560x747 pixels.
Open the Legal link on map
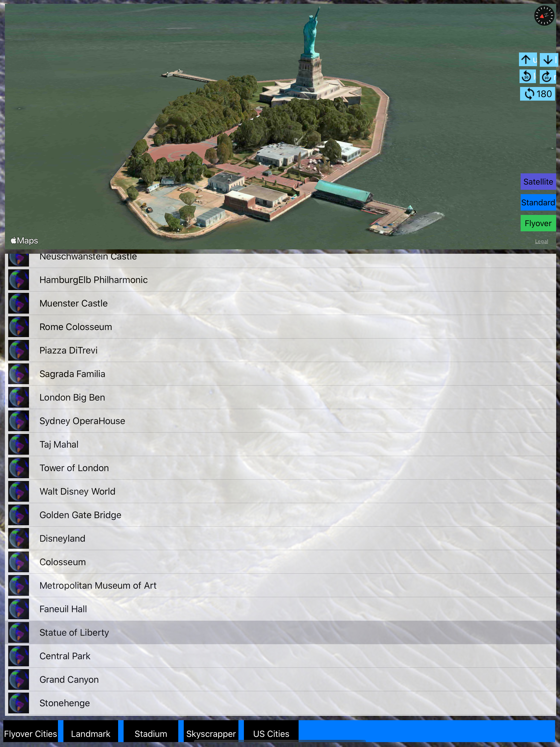point(541,241)
